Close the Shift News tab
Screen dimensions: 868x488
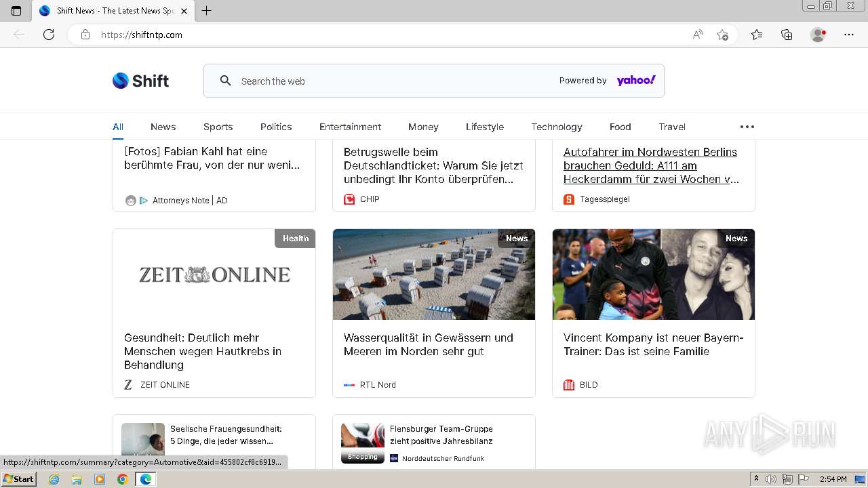[x=184, y=11]
